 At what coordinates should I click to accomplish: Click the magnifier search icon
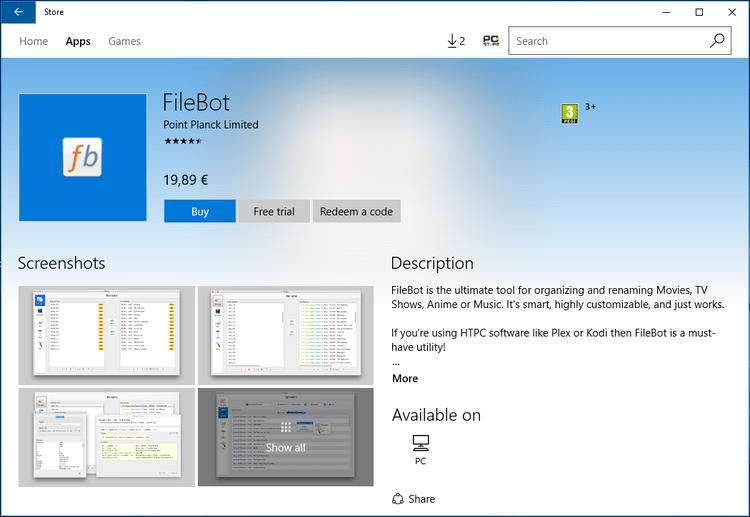pos(717,41)
